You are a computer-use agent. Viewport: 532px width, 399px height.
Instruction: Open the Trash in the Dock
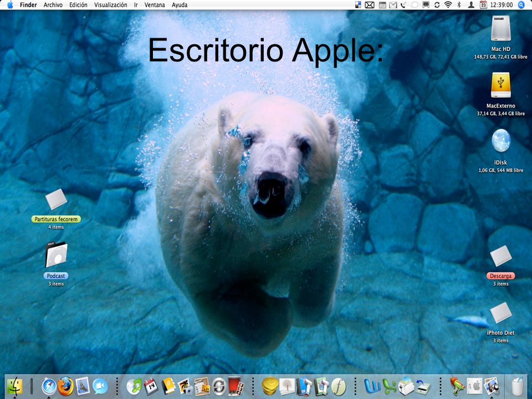point(517,386)
